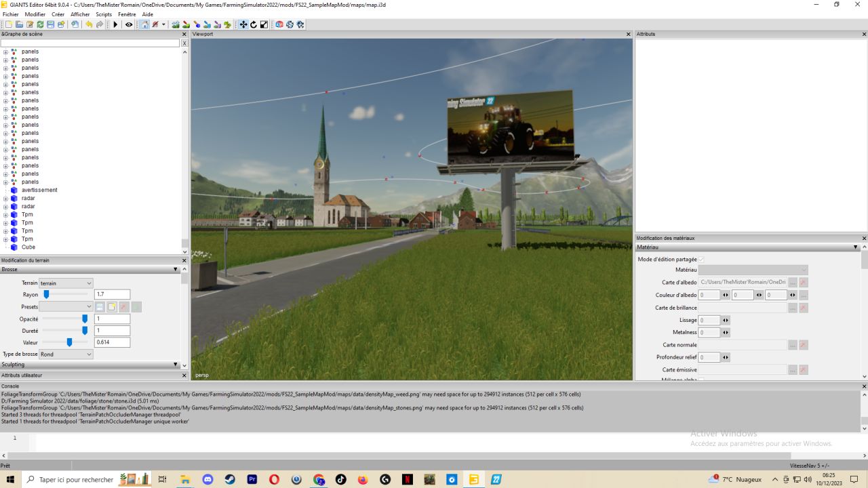The height and width of the screenshot is (488, 868).
Task: Open the Modifier menu
Action: [35, 14]
